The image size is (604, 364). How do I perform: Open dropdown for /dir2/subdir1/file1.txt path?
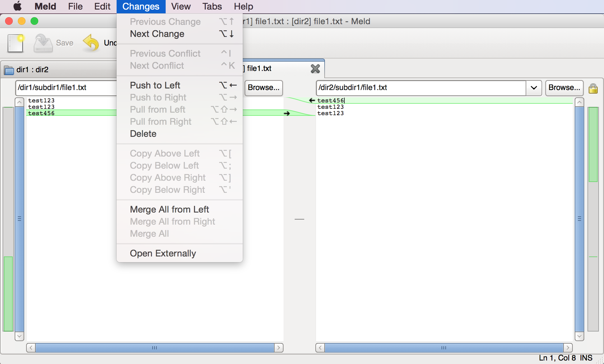534,88
